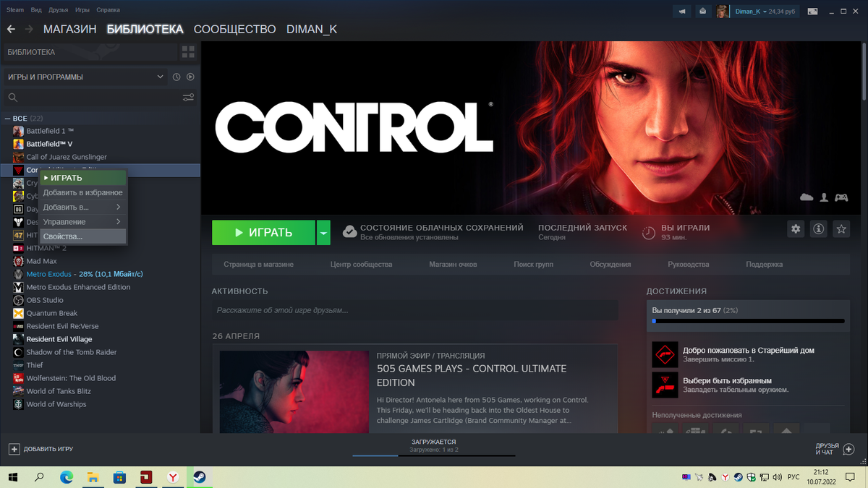This screenshot has width=868, height=488.
Task: Click the big green ИГРАТЬ button
Action: [263, 233]
